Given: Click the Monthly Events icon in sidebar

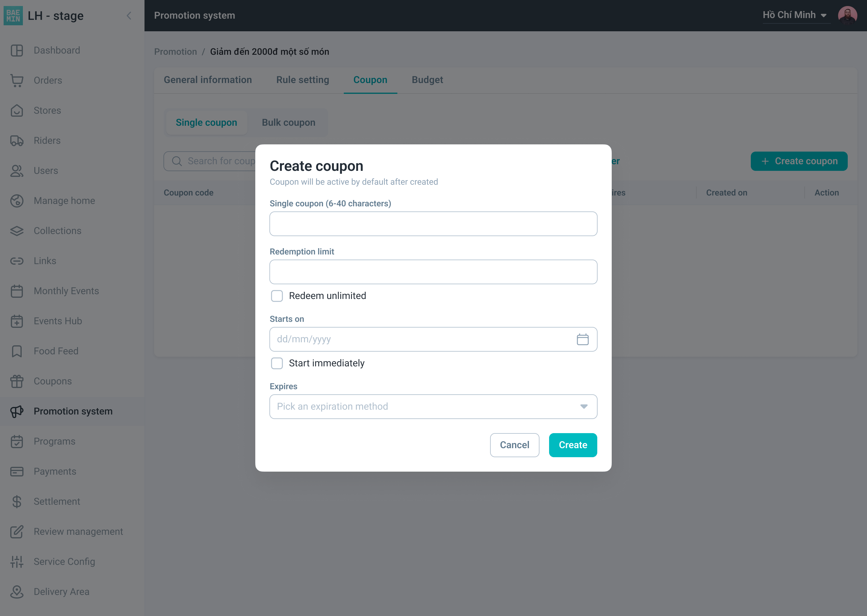Looking at the screenshot, I should pos(18,291).
